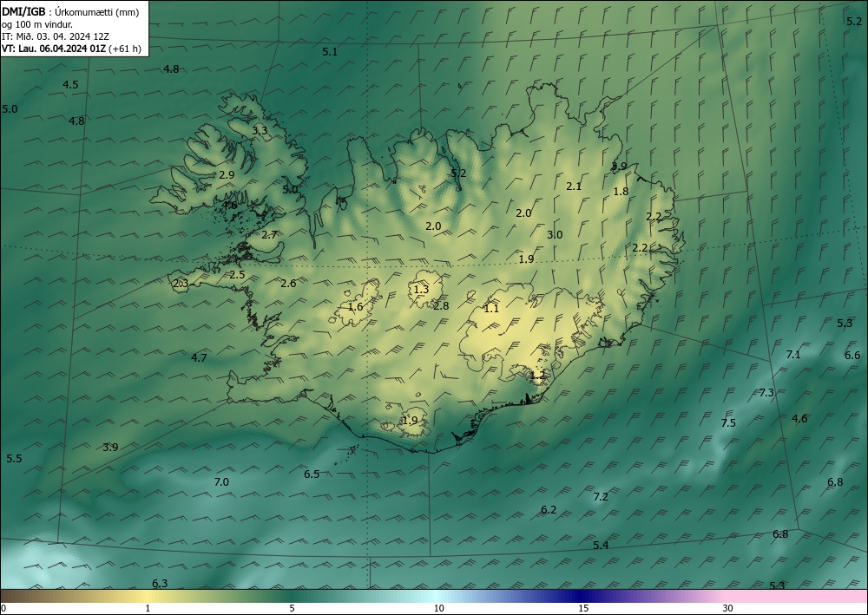Click the dark blue section of the color scale
The height and width of the screenshot is (615, 868).
582,596
